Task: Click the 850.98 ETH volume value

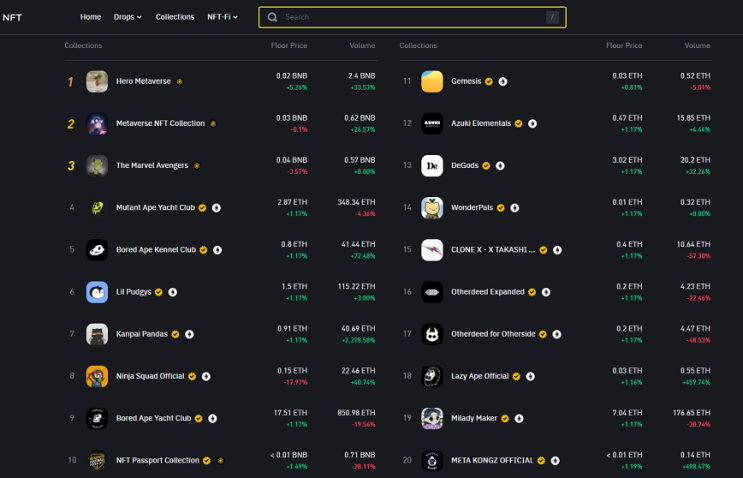Action: pyautogui.click(x=356, y=413)
